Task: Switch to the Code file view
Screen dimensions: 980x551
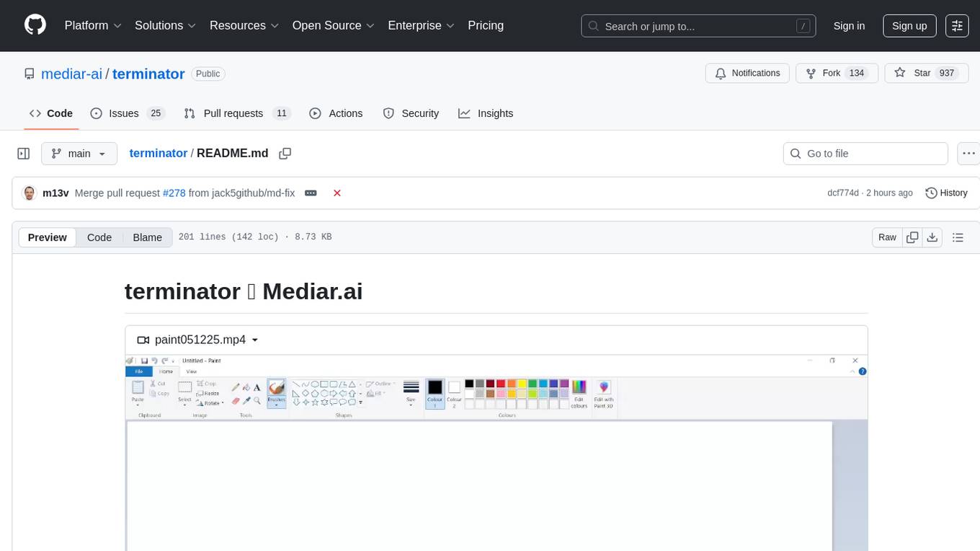Action: pos(99,237)
